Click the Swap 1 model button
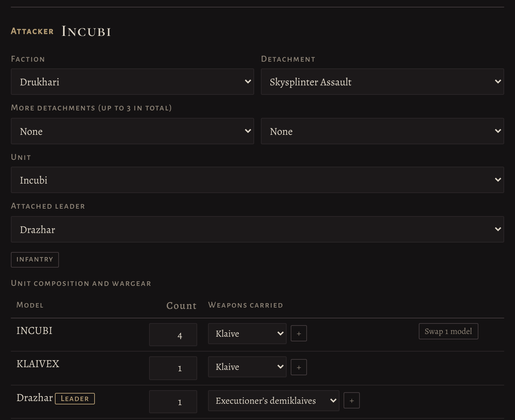Image resolution: width=515 pixels, height=420 pixels. coord(448,331)
